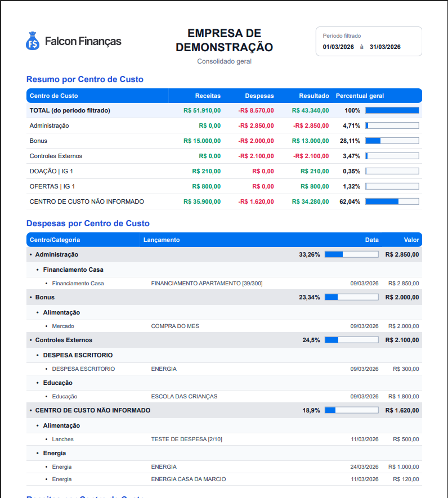This screenshot has height=498, width=448.
Task: Click TOTAL (do período filtrado) row label
Action: coord(70,110)
